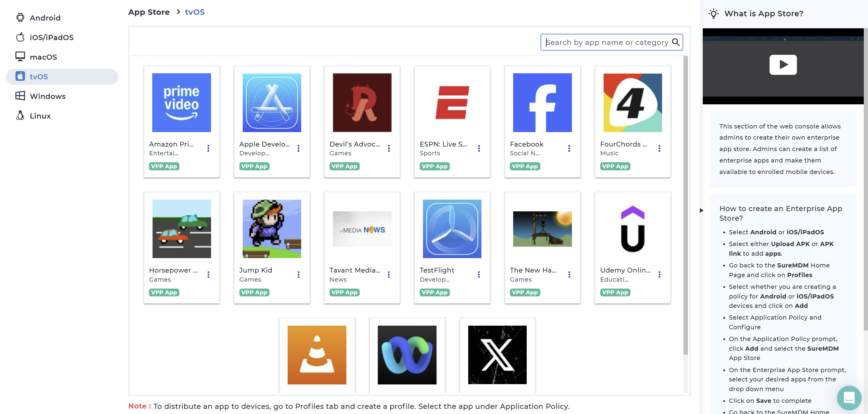
Task: Open Devil's Advocate game icon
Action: 362,103
